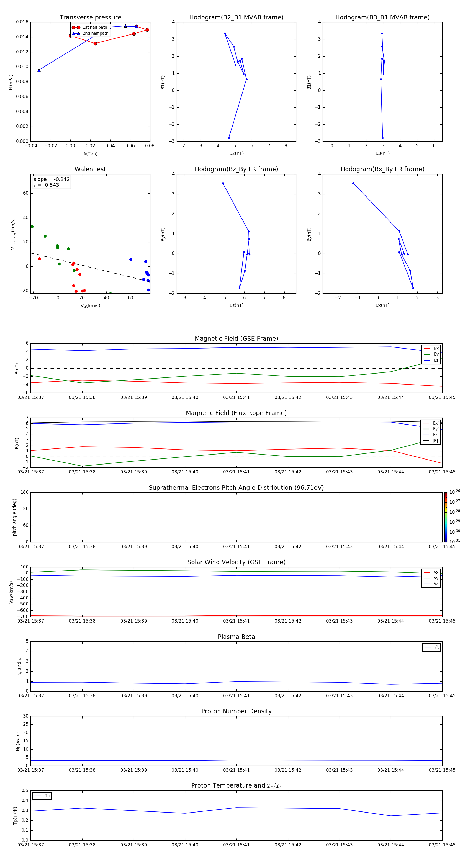Click the 'Bx' legend entry in GSE panel

coord(431,349)
